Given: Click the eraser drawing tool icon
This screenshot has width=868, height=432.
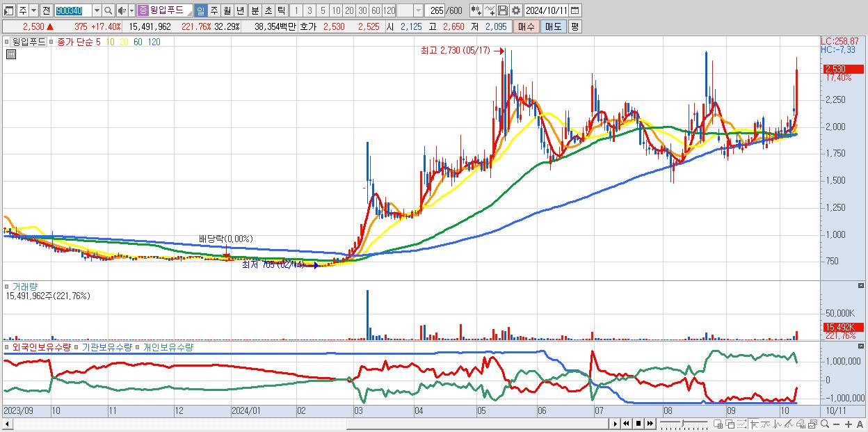Looking at the screenshot, I should point(801,424).
